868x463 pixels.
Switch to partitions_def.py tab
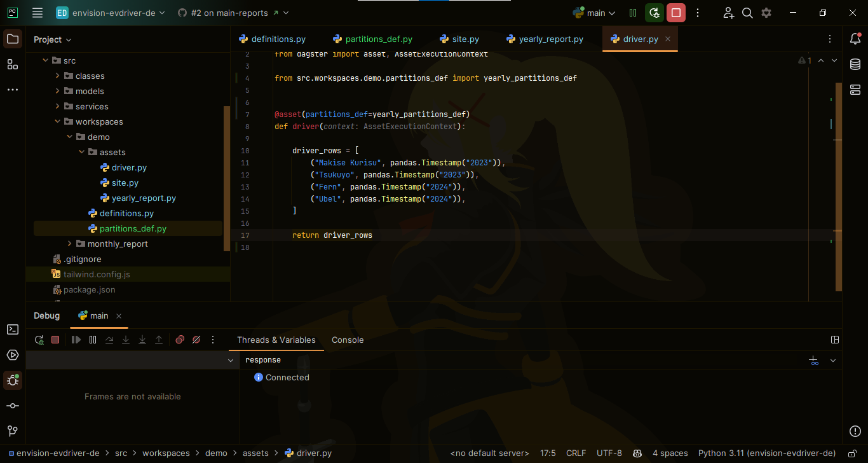pos(372,39)
